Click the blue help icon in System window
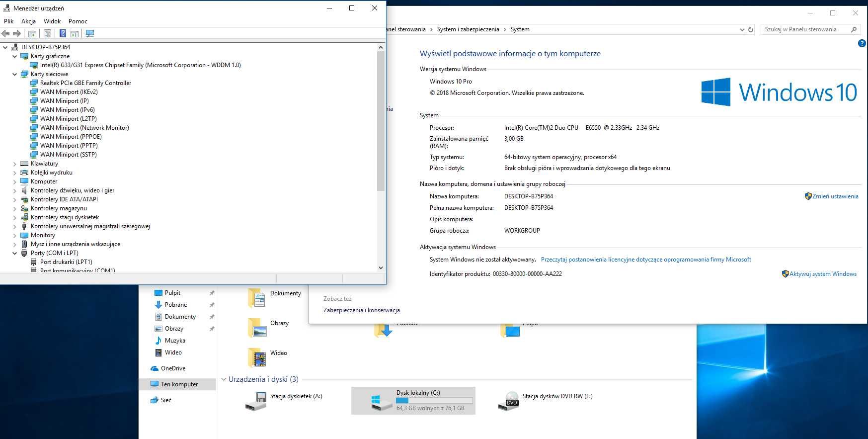868x439 pixels. 862,43
